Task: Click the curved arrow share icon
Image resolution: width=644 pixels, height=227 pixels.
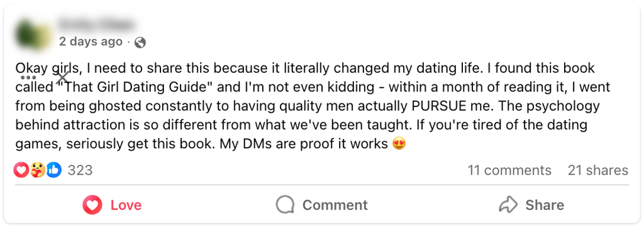Action: (508, 205)
